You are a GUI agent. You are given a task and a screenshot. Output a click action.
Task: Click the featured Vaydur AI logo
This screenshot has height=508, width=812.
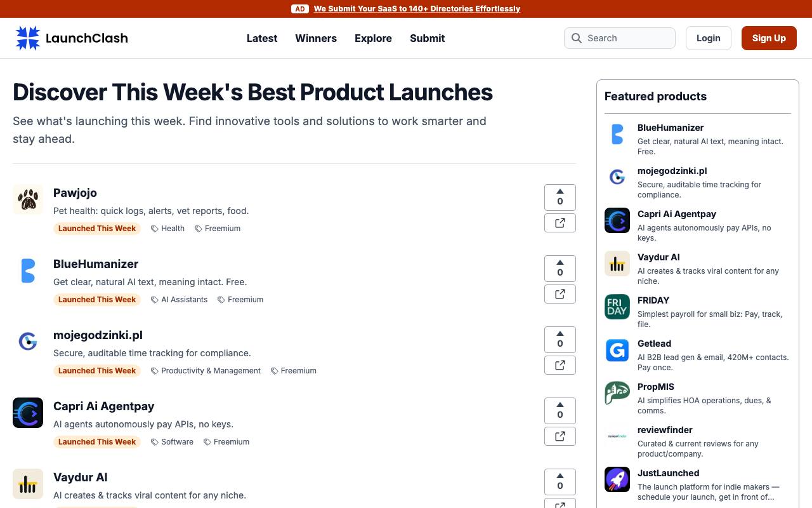coord(617,264)
